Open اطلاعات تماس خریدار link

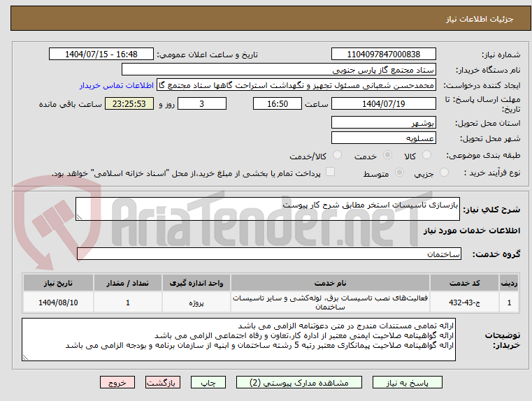[x=117, y=85]
